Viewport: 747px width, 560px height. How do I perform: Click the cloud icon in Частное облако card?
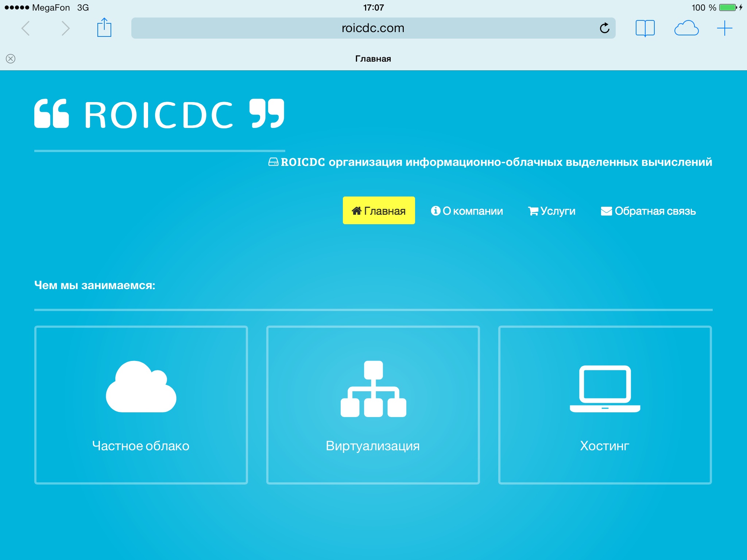pyautogui.click(x=141, y=386)
